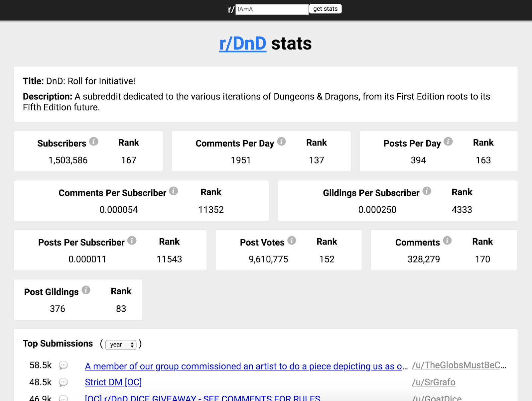
Task: Select the post gildings rank 83
Action: [x=121, y=309]
